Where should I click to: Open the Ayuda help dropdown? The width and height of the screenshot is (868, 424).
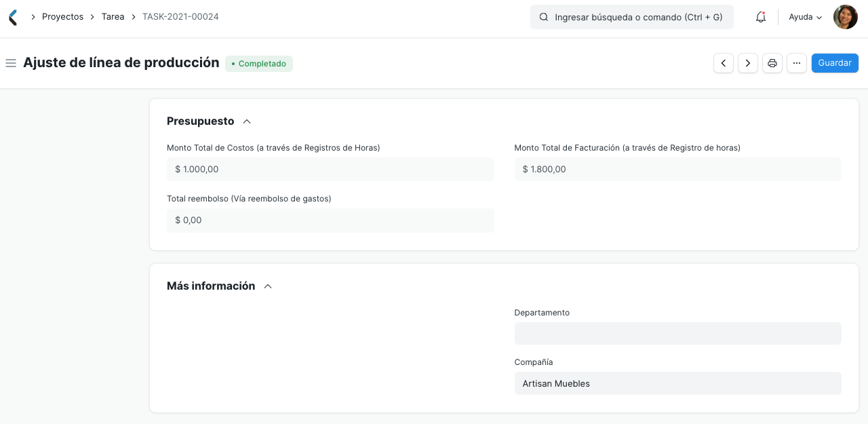click(x=806, y=17)
